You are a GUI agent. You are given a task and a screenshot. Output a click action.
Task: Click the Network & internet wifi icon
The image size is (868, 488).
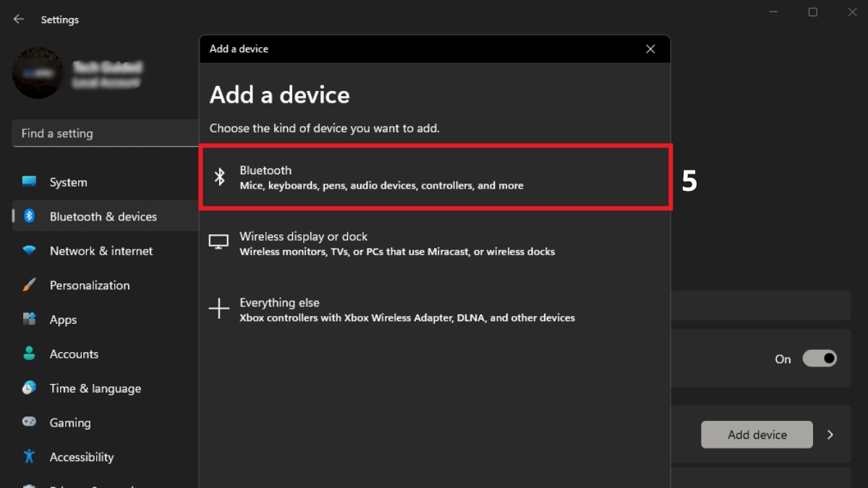[29, 251]
